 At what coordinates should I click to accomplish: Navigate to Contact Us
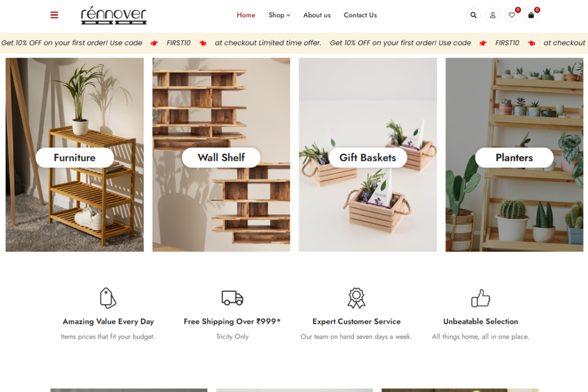click(x=361, y=15)
